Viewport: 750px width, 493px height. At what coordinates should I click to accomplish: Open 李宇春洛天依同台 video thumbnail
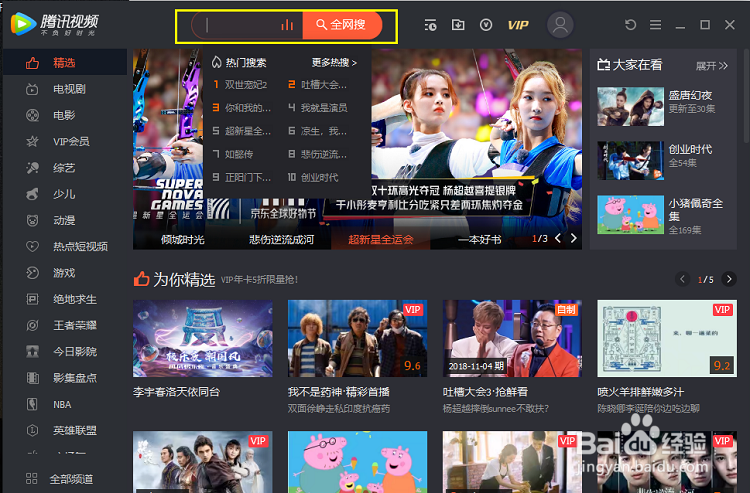tap(203, 339)
